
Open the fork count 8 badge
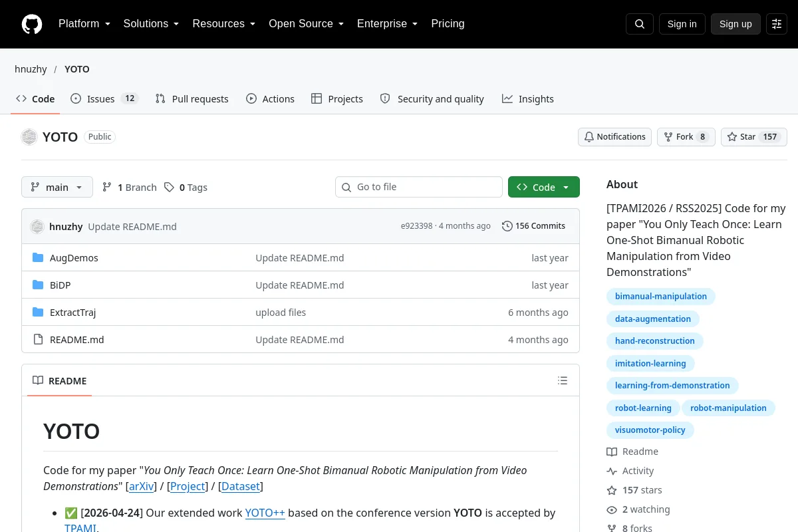click(702, 137)
